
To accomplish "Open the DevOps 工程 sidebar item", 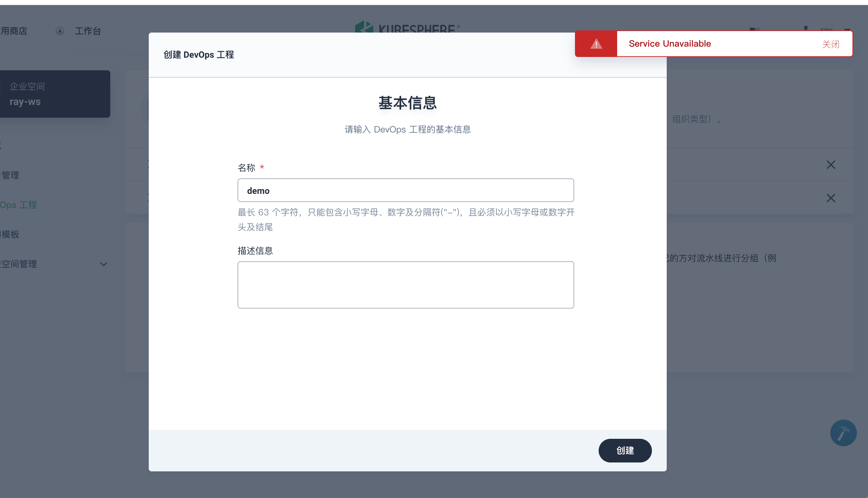I will click(18, 205).
